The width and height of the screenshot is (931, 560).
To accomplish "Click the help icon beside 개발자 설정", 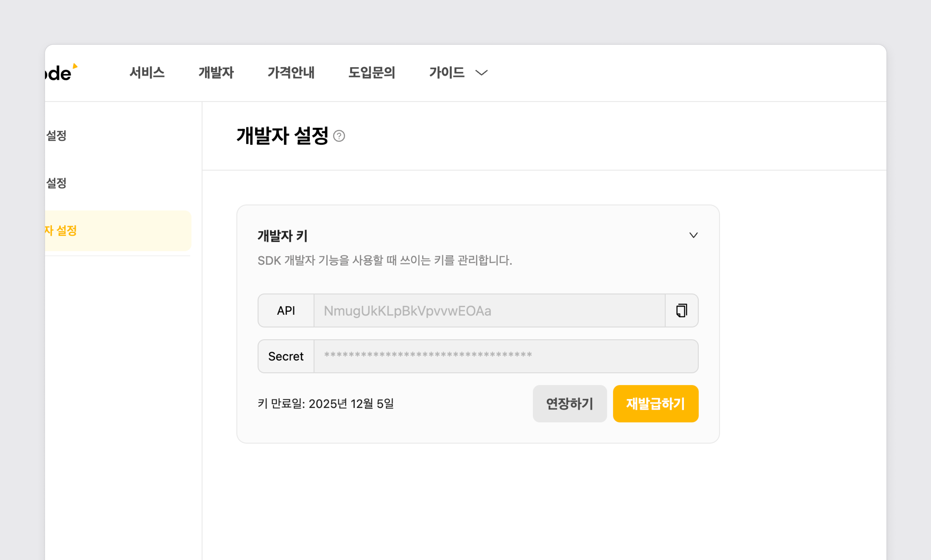I will pos(339,136).
